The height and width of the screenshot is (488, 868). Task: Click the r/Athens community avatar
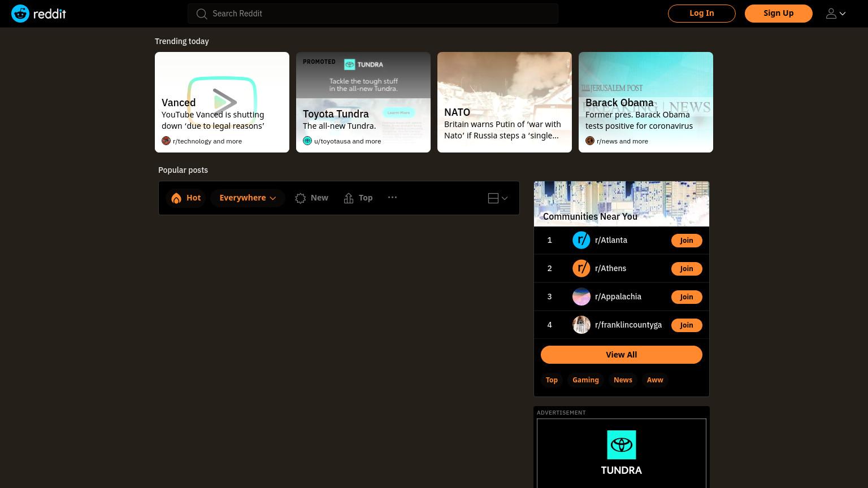[581, 268]
